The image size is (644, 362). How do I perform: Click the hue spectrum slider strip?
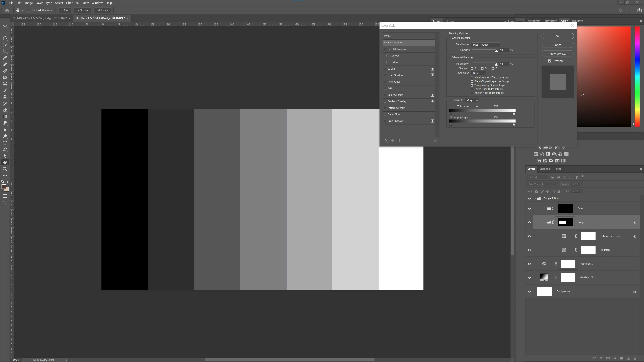point(637,75)
